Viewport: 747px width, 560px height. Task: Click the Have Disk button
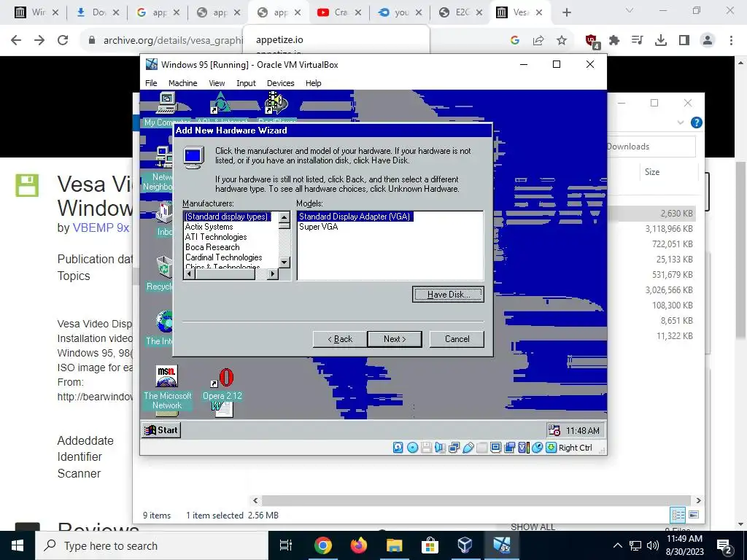click(x=448, y=295)
